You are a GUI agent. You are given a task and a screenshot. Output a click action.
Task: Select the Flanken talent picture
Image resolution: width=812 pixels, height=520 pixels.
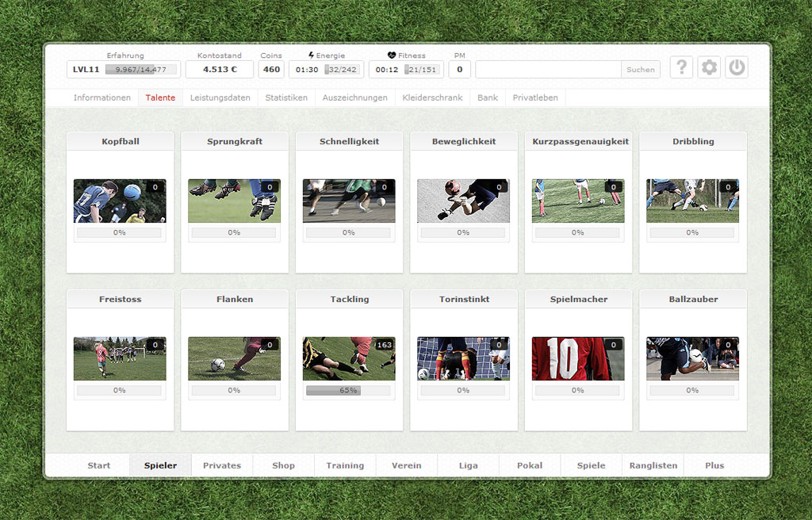(234, 358)
